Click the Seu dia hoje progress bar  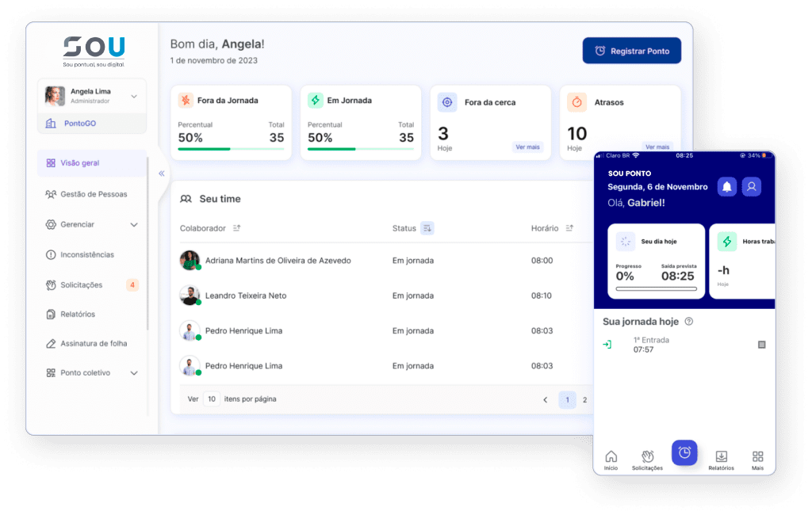(656, 289)
